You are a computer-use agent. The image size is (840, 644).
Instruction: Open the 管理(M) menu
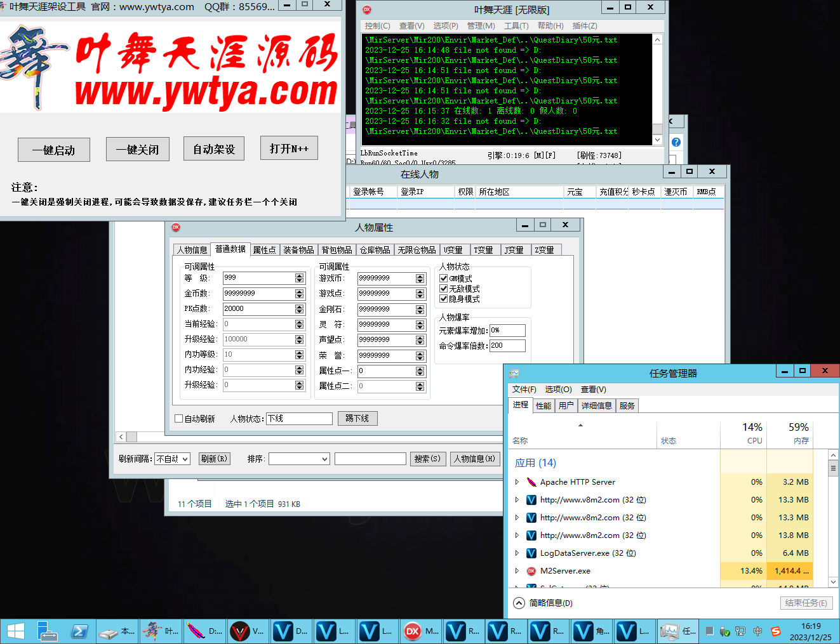[481, 25]
